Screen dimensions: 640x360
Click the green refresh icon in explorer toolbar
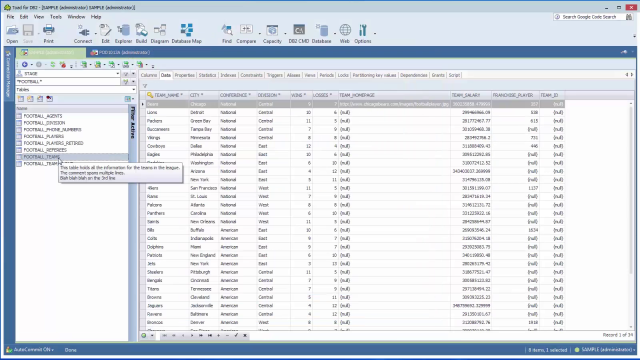[x=53, y=64]
